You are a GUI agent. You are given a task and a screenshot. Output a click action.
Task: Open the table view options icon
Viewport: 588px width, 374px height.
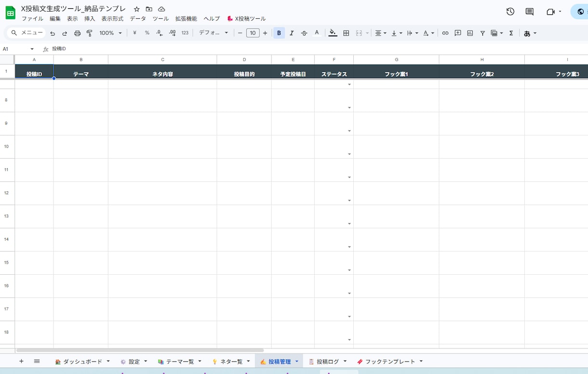click(x=496, y=33)
